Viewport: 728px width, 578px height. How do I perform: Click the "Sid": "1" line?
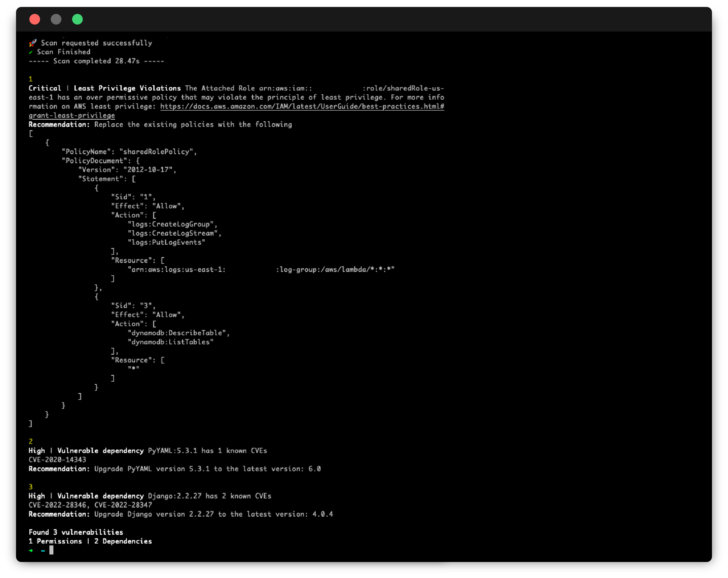[x=133, y=197]
